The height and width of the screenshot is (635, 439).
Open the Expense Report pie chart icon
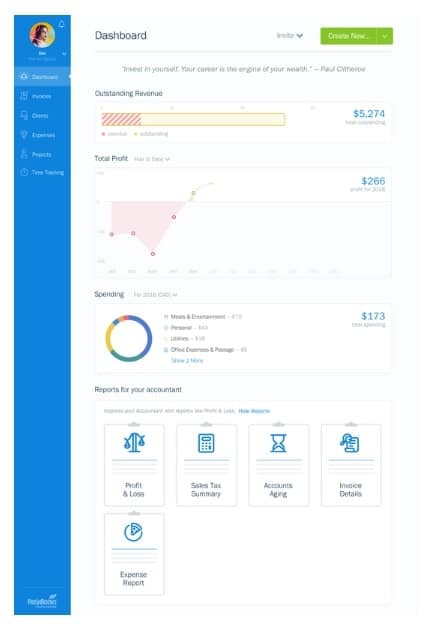(133, 532)
